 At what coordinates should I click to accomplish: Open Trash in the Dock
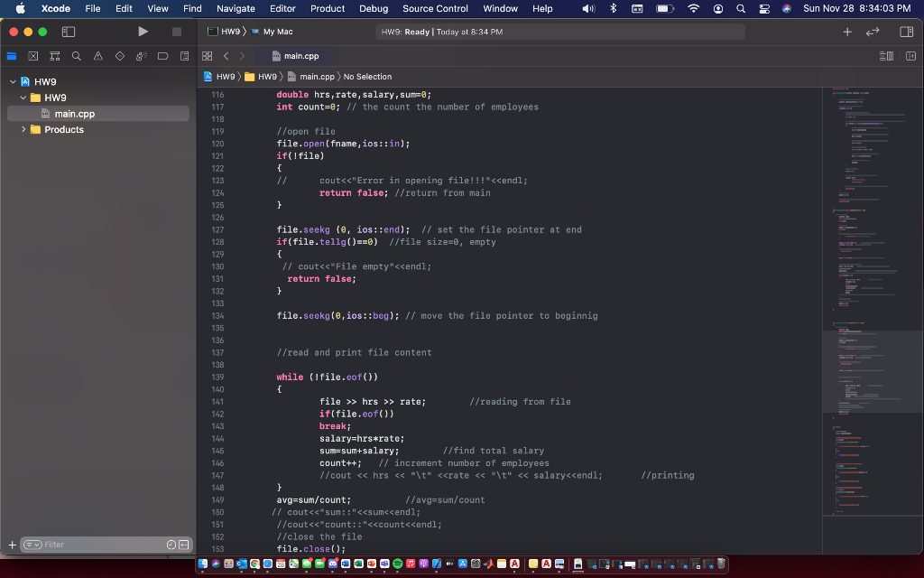pyautogui.click(x=721, y=564)
